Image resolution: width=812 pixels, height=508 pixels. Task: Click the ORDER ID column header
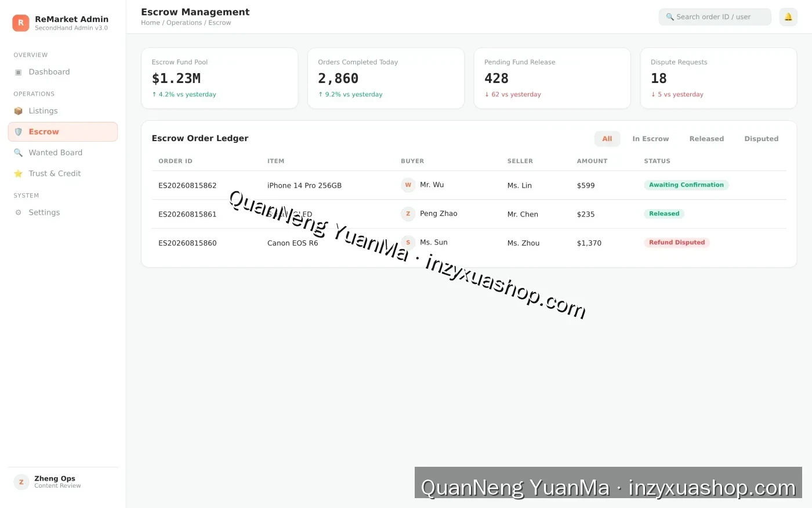pyautogui.click(x=175, y=161)
